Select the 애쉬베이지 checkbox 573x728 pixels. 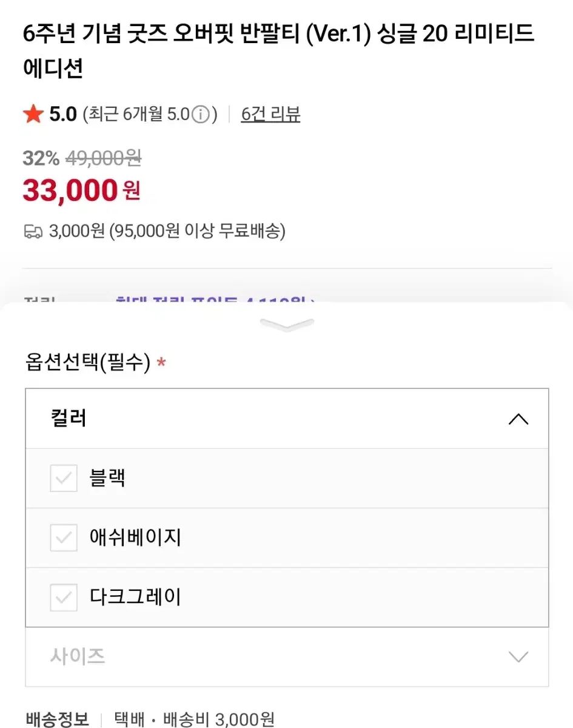coord(64,538)
